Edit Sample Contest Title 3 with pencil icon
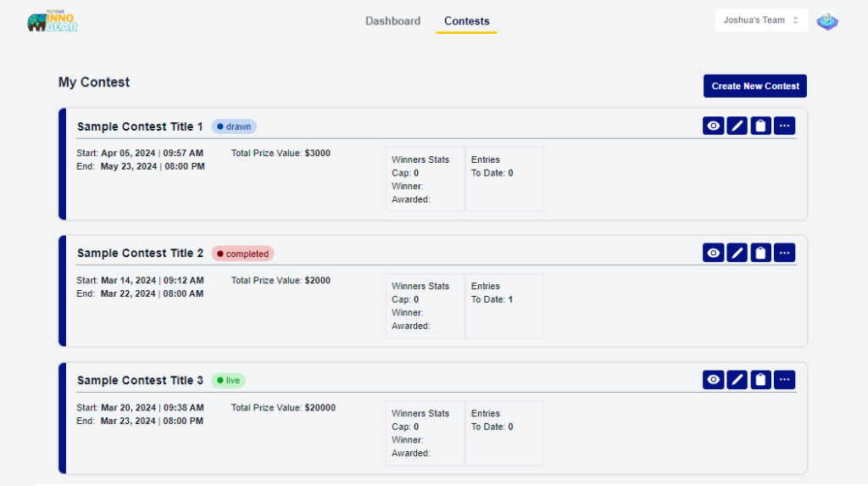Screen dimensions: 868x486 [737, 380]
